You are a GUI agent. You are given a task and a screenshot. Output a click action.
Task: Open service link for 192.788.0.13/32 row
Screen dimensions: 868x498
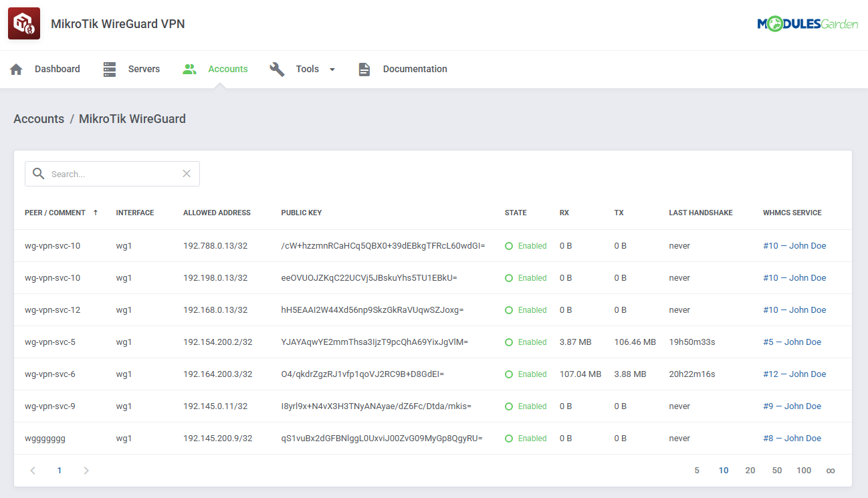[794, 246]
